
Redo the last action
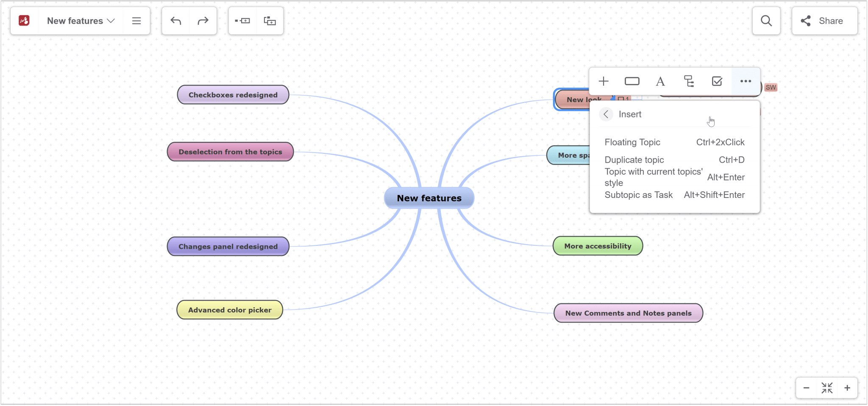point(203,20)
